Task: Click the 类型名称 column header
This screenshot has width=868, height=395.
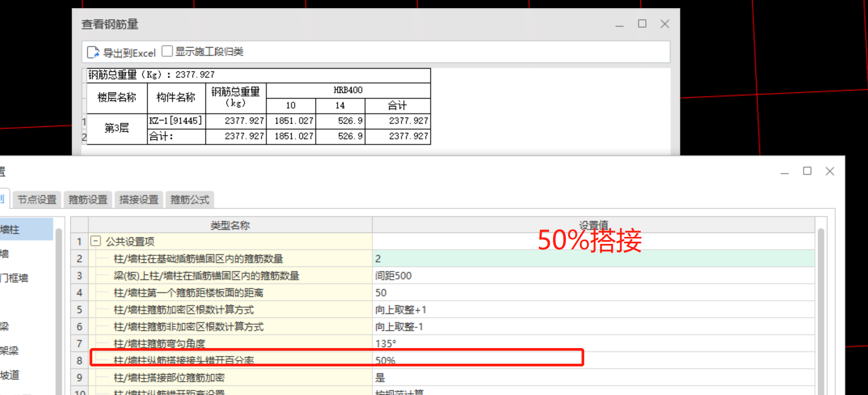Action: [230, 225]
